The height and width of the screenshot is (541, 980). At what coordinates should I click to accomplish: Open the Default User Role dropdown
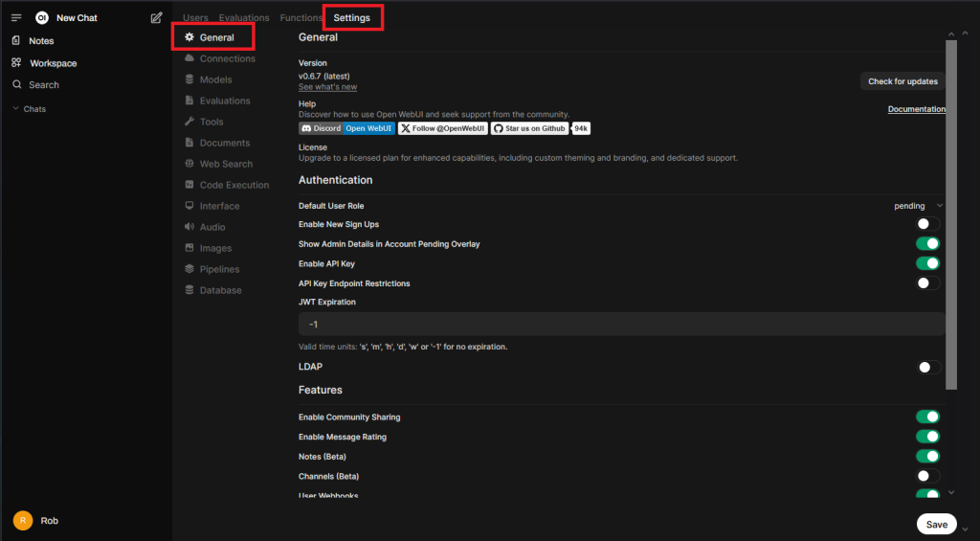(917, 206)
